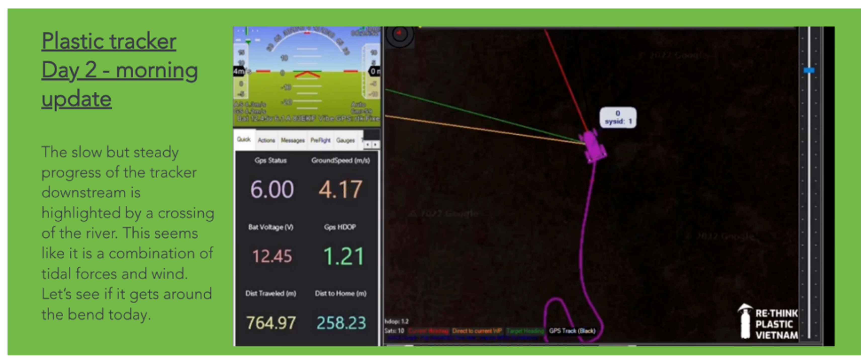Open the Quick tab
Image resolution: width=868 pixels, height=364 pixels.
tap(244, 139)
